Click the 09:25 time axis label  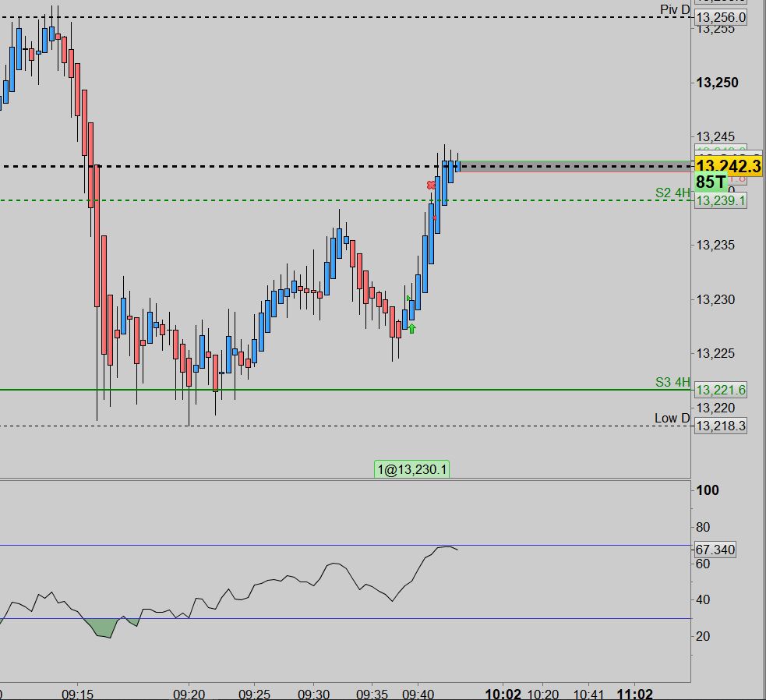[254, 694]
